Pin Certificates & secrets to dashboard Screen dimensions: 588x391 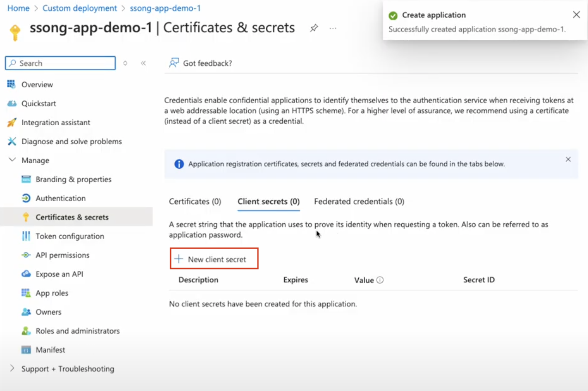(x=314, y=28)
